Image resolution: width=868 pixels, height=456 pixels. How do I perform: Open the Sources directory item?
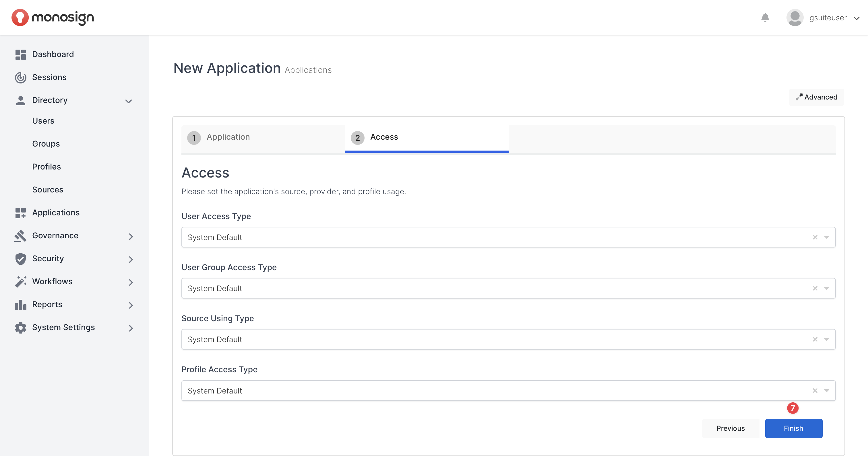[x=48, y=190]
